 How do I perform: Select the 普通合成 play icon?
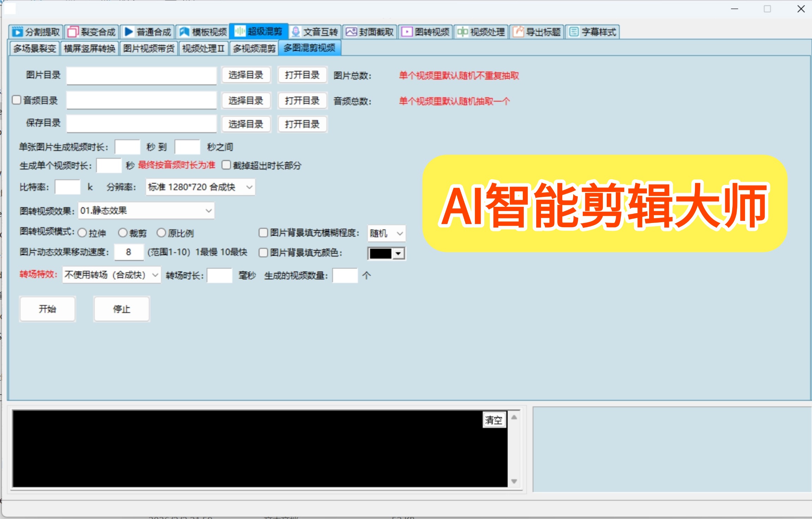click(x=129, y=31)
